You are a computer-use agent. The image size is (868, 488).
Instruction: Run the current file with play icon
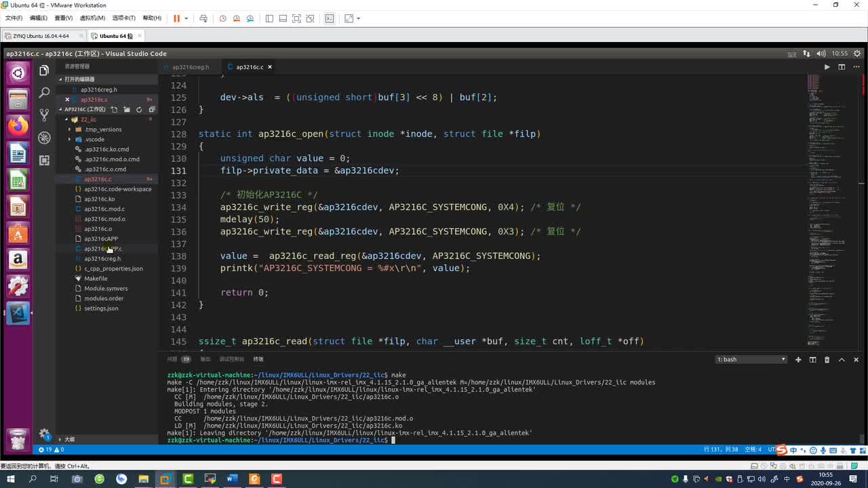[827, 67]
